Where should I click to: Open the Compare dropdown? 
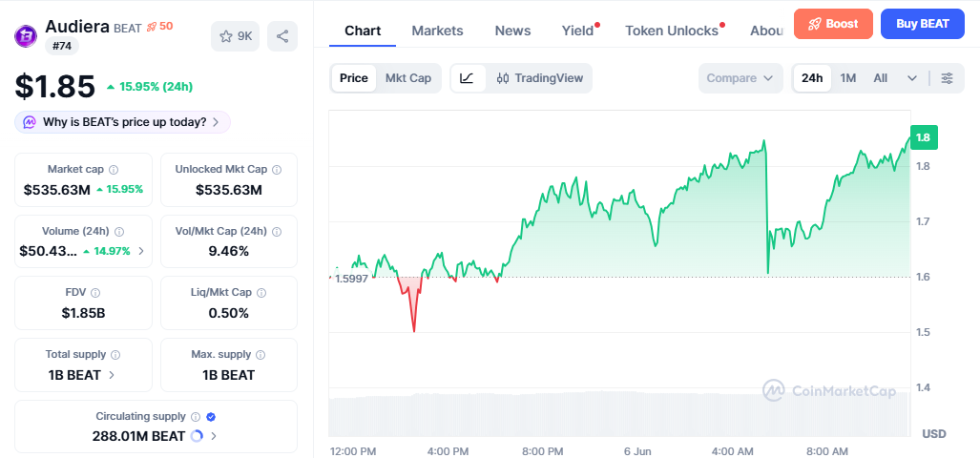click(740, 78)
